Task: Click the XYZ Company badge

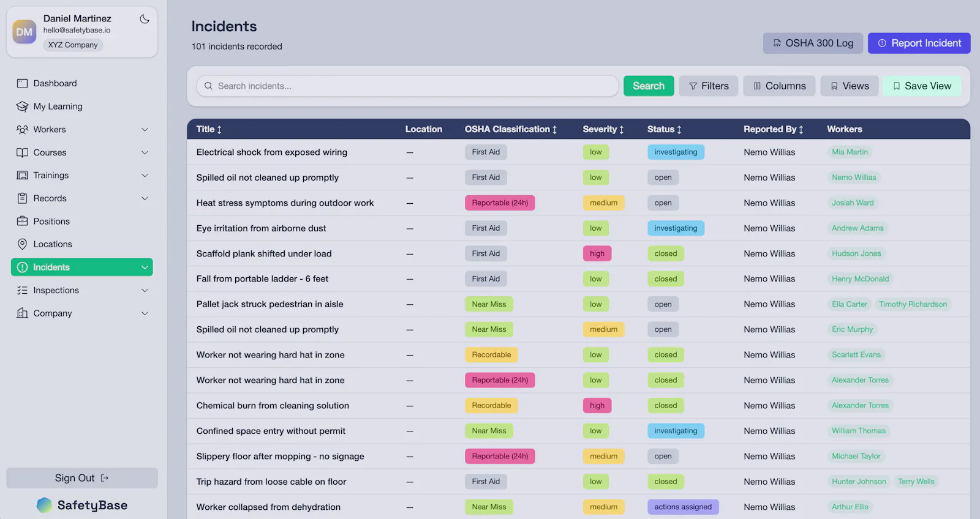Action: (73, 45)
